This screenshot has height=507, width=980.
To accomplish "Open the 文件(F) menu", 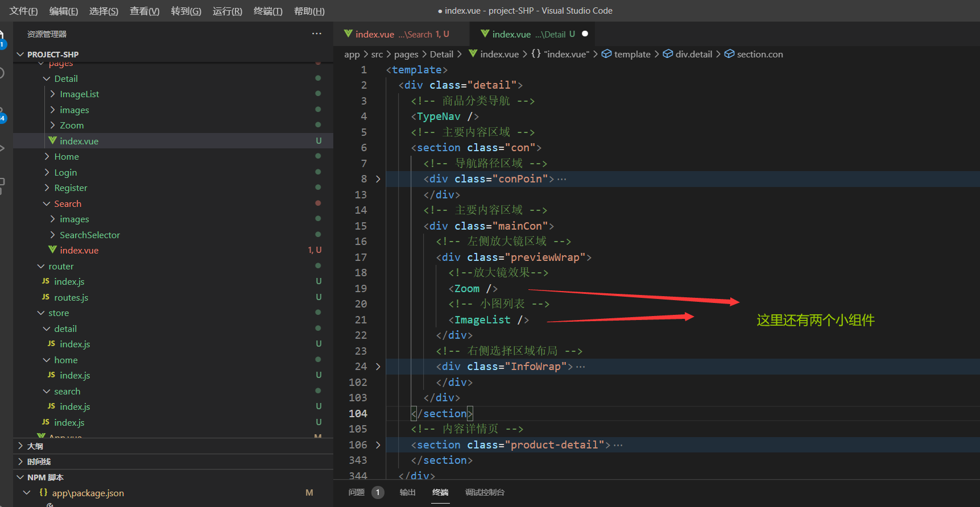I will [23, 11].
